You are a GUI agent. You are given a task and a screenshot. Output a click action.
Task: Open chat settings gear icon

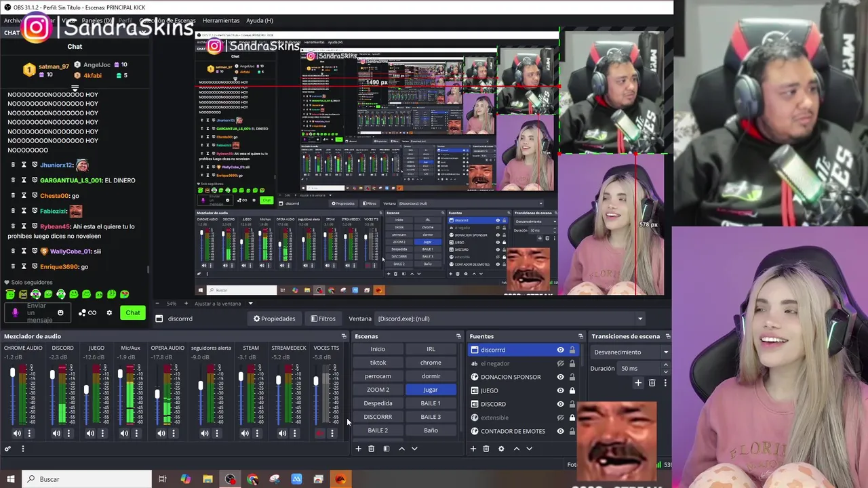point(109,312)
